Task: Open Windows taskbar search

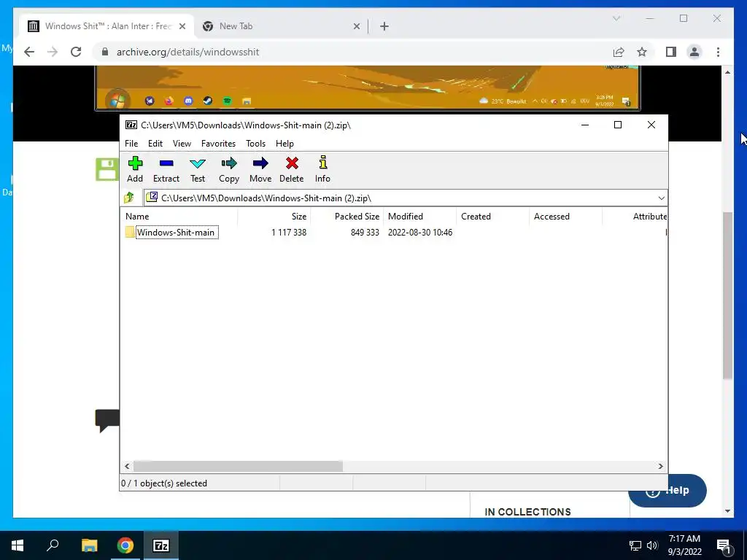Action: (x=53, y=545)
